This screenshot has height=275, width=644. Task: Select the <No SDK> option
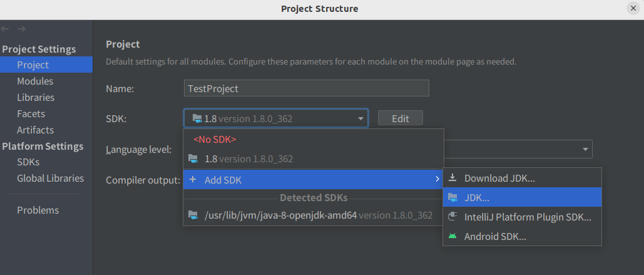click(314, 139)
